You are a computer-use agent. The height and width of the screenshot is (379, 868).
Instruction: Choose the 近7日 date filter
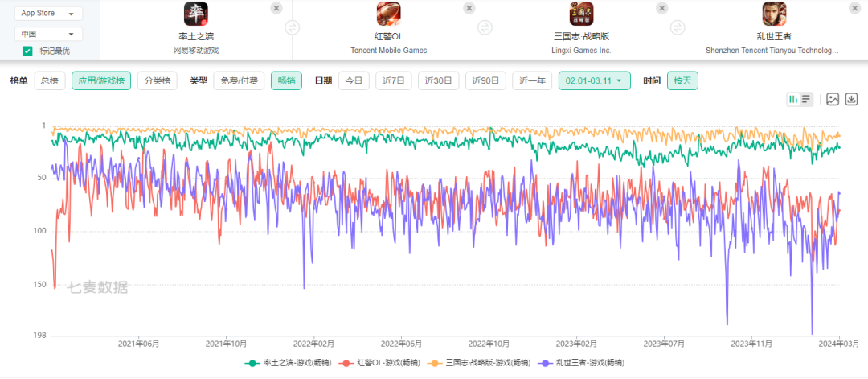click(x=394, y=81)
